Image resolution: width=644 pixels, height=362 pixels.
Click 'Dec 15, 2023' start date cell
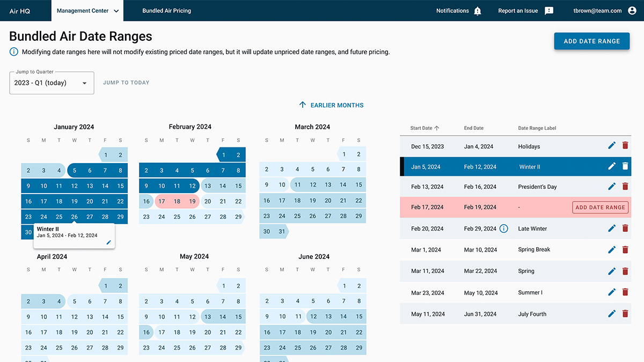point(428,146)
